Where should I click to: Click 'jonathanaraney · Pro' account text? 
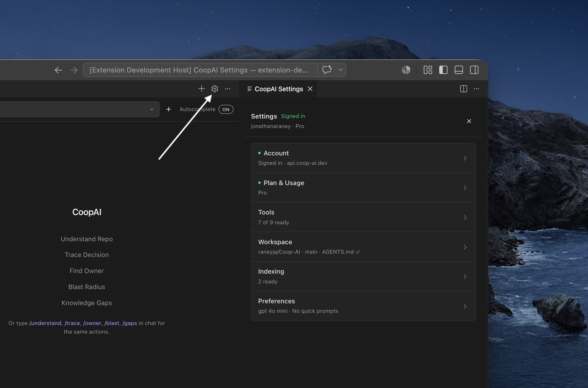click(277, 126)
